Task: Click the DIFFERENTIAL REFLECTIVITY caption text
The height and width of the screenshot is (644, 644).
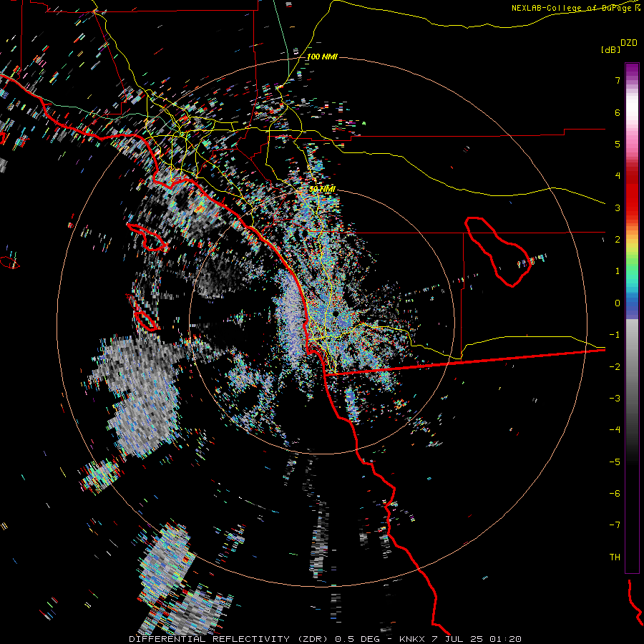Action: [209, 639]
